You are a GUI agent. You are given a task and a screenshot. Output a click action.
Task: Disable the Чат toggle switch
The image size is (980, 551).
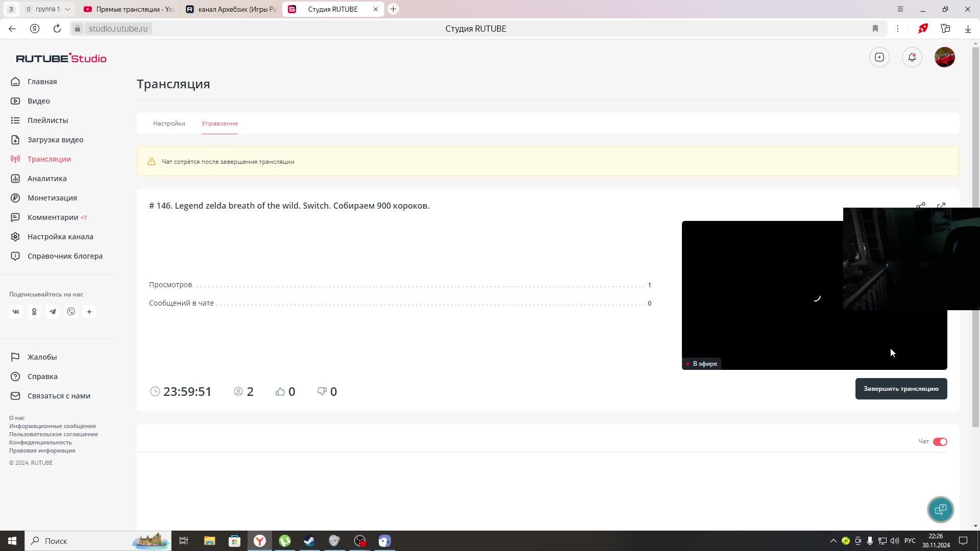coord(940,442)
